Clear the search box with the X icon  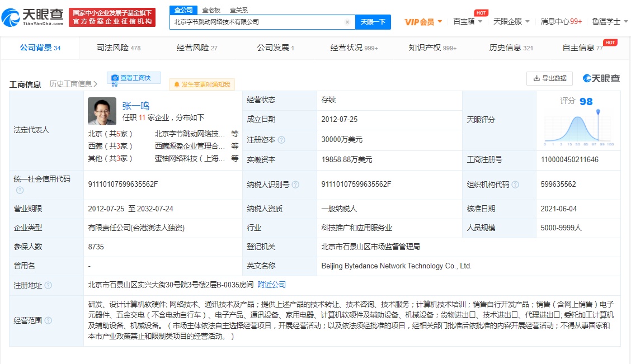click(347, 22)
